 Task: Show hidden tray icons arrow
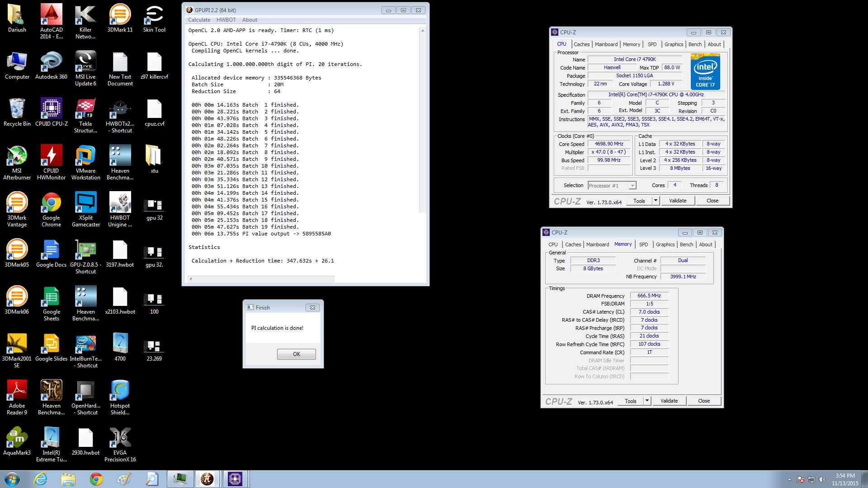pyautogui.click(x=789, y=479)
